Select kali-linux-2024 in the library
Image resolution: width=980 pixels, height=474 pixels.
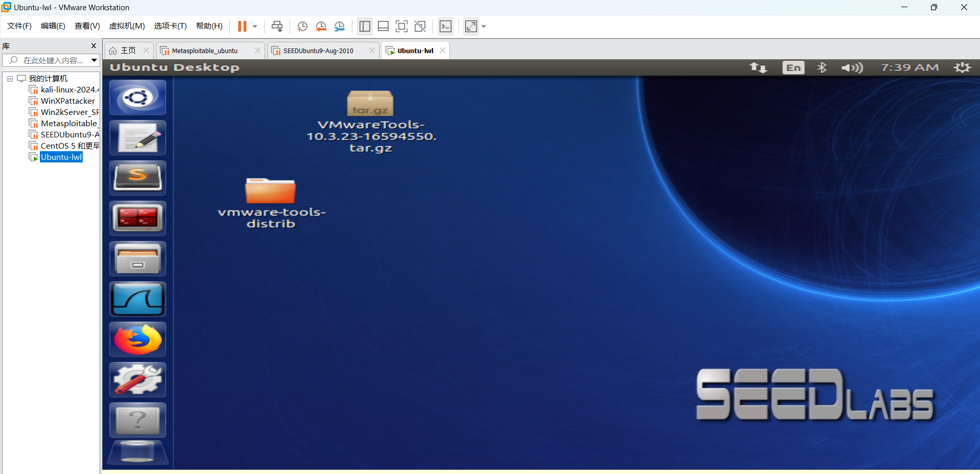(64, 90)
